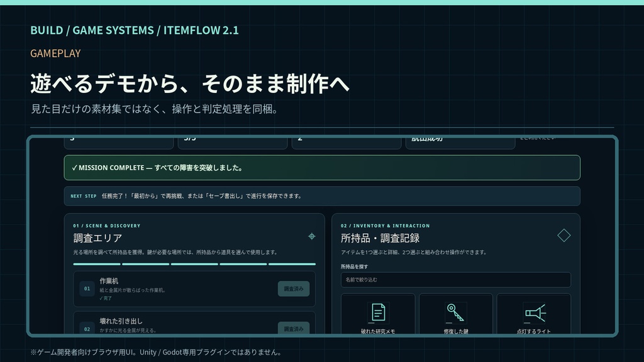Click the 調査エリア heading
This screenshot has width=644, height=362.
pos(97,238)
